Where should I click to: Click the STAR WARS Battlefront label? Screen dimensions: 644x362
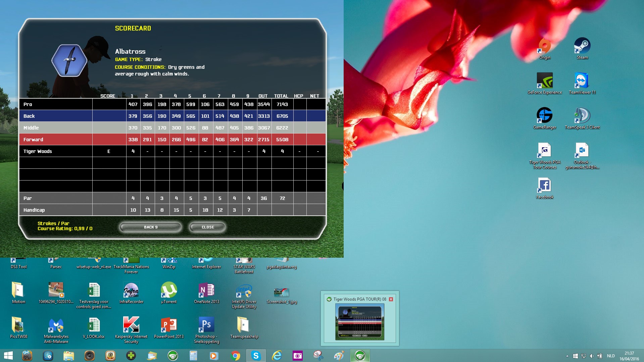point(244,269)
